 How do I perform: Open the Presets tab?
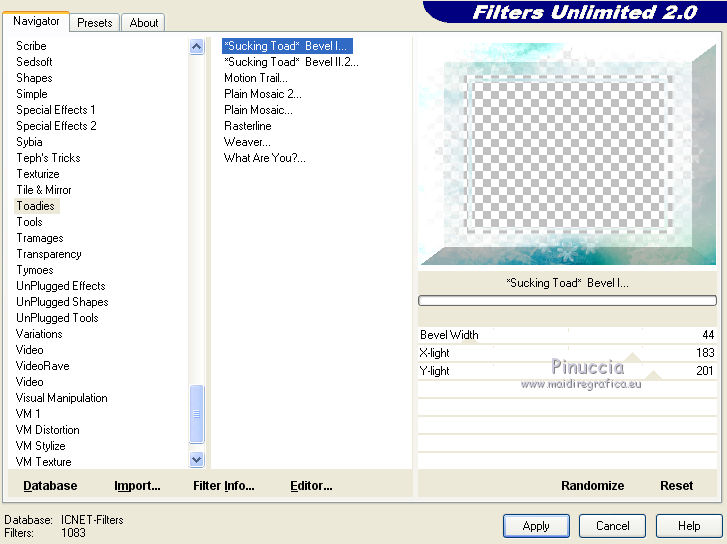(x=95, y=23)
